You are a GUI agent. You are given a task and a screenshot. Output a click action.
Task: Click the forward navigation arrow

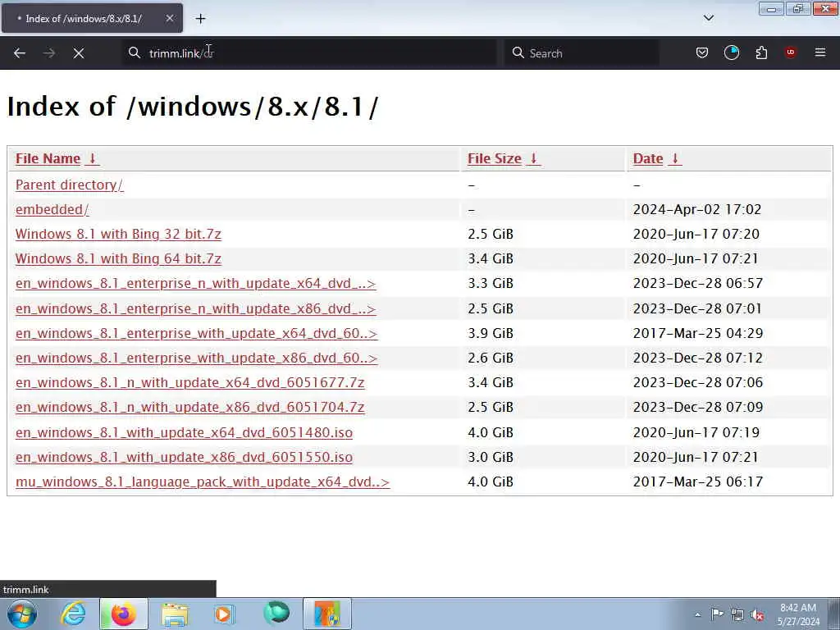[48, 53]
